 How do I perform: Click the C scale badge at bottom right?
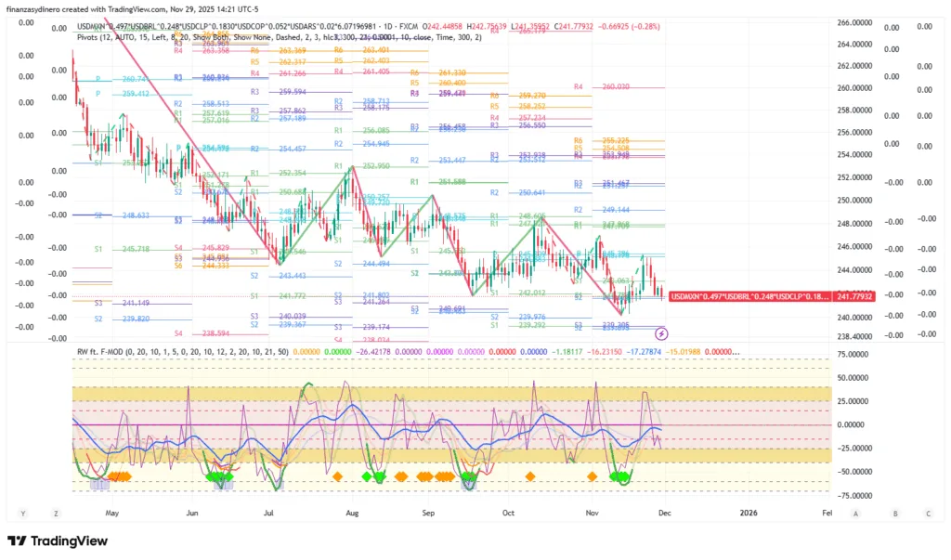pyautogui.click(x=928, y=513)
